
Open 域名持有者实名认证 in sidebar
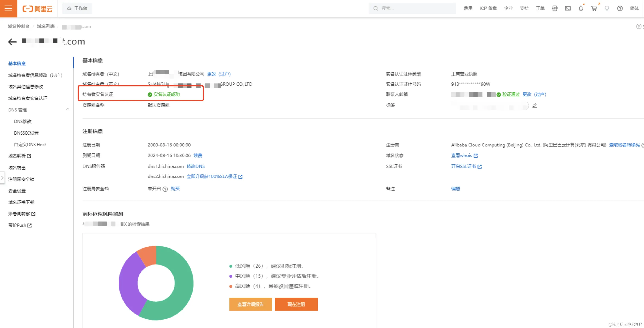click(28, 98)
